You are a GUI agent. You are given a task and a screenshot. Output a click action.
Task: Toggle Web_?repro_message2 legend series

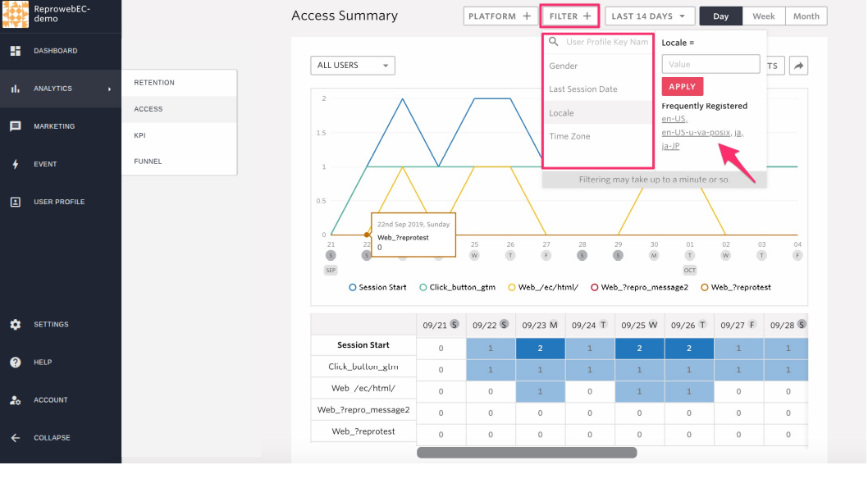[639, 287]
